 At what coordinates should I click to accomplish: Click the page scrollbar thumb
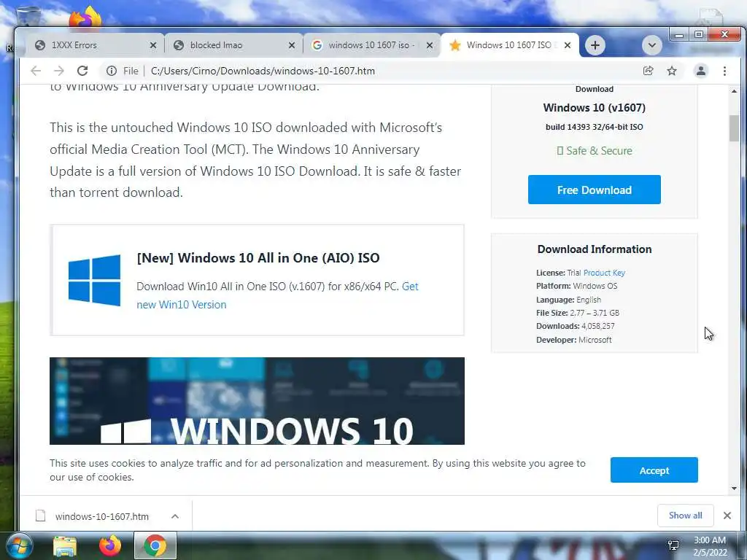734,128
